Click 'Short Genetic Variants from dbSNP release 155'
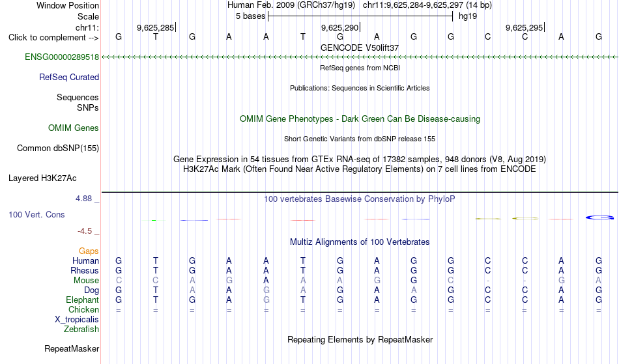Image resolution: width=619 pixels, height=364 pixels. 360,139
